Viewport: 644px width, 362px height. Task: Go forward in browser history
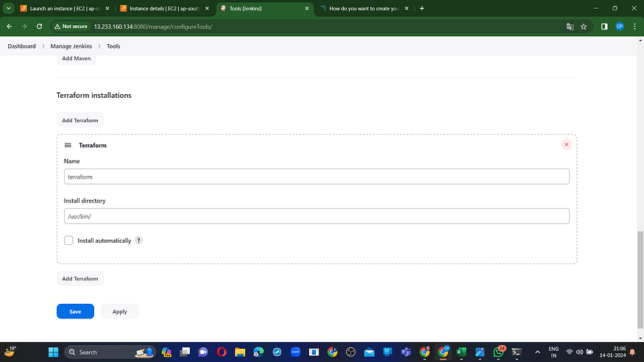tap(24, 26)
